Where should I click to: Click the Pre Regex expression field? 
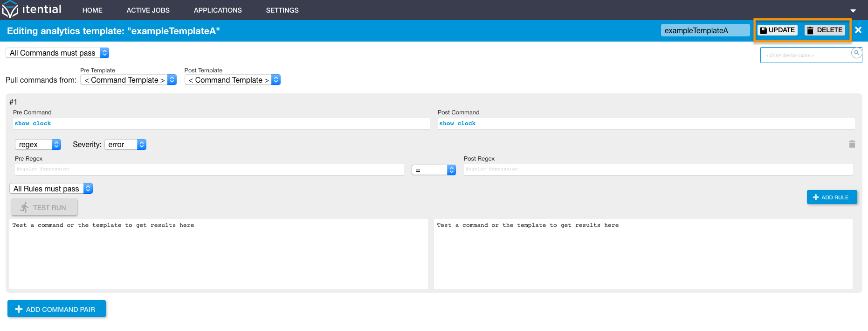[209, 169]
